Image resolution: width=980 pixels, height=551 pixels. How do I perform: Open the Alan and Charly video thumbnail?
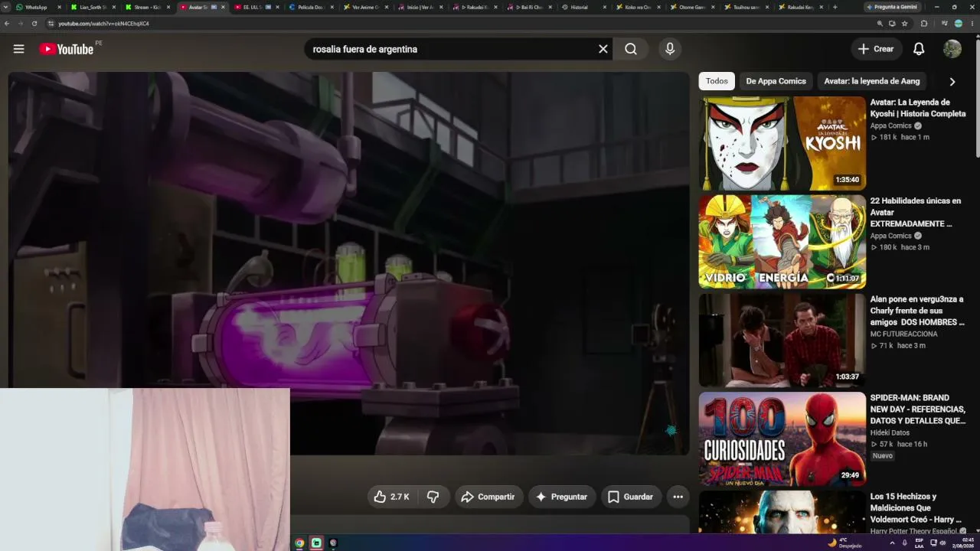click(x=782, y=341)
